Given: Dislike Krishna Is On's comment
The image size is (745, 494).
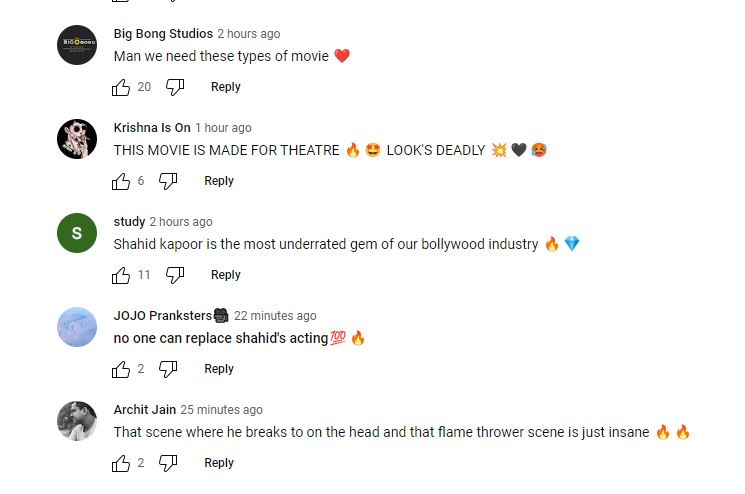Looking at the screenshot, I should click(x=168, y=181).
